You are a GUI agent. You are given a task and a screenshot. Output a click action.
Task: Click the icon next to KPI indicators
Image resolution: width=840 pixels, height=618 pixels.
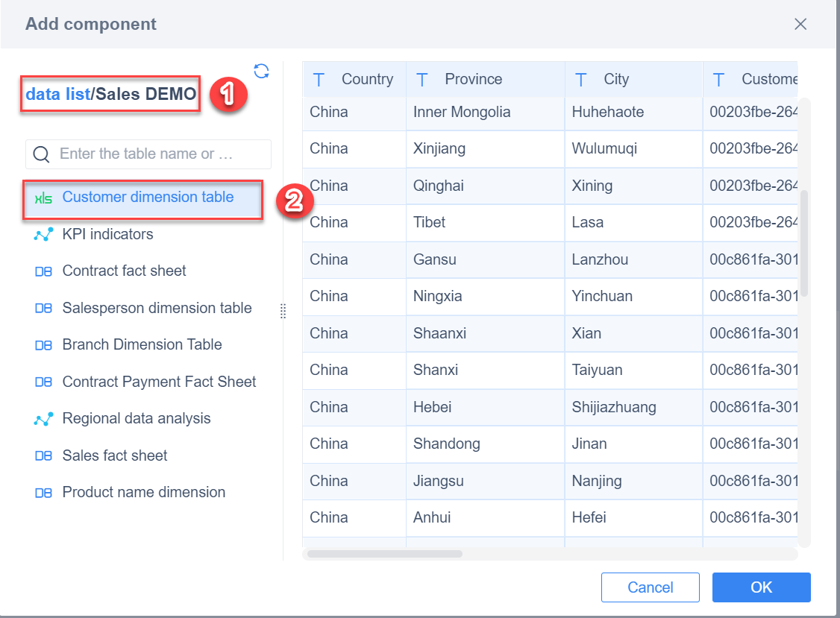43,235
